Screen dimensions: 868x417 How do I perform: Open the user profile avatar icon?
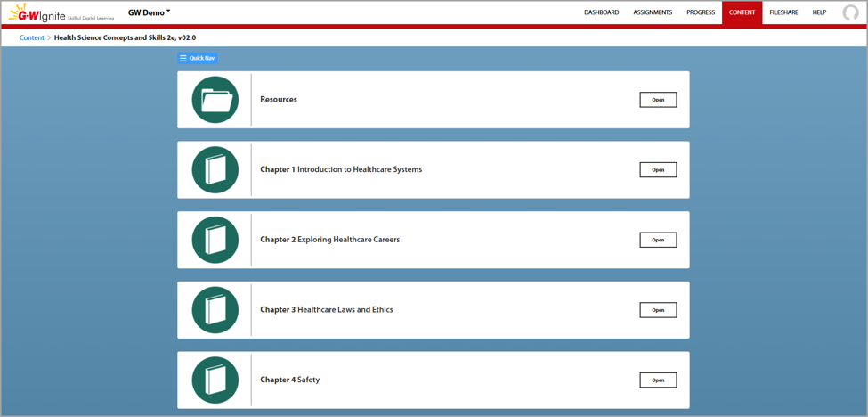(x=850, y=12)
